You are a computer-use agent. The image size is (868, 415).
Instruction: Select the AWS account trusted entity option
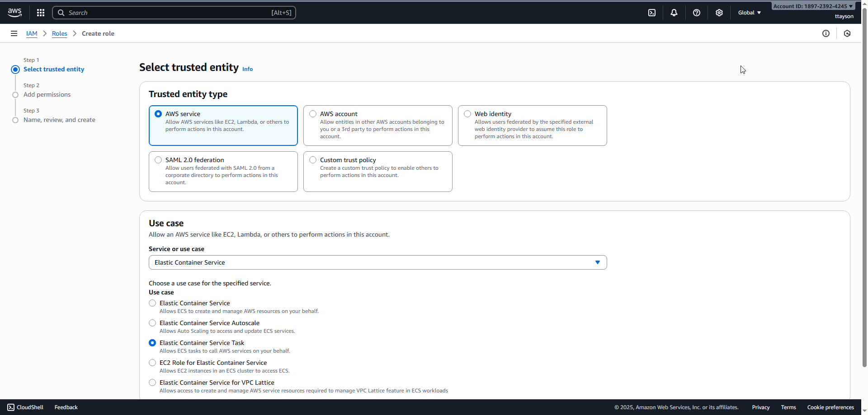coord(313,114)
